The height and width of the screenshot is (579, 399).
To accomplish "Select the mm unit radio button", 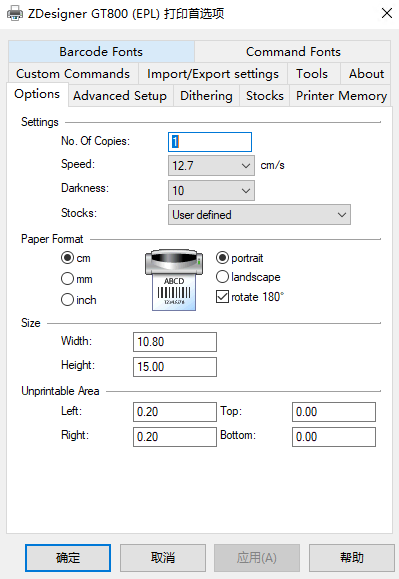I will click(x=68, y=278).
